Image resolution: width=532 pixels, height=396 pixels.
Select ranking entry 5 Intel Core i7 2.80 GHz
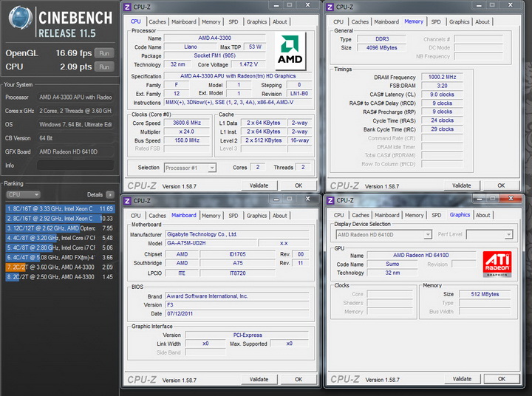[x=60, y=247]
